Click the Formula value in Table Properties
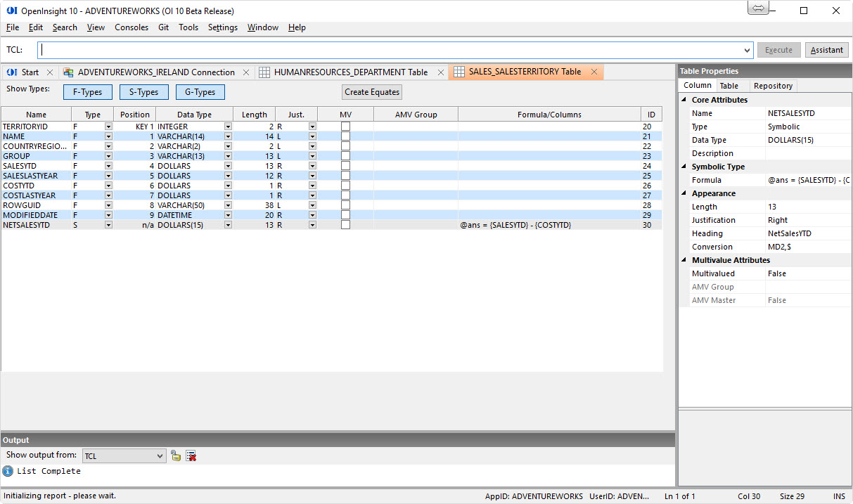This screenshot has width=853, height=504. point(808,180)
